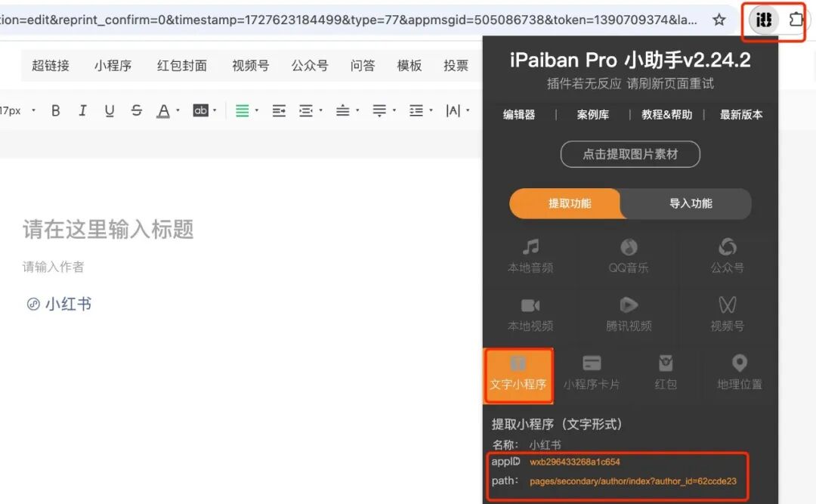816x504 pixels.
Task: Open letter spacing dropdown arrow
Action: (x=468, y=110)
